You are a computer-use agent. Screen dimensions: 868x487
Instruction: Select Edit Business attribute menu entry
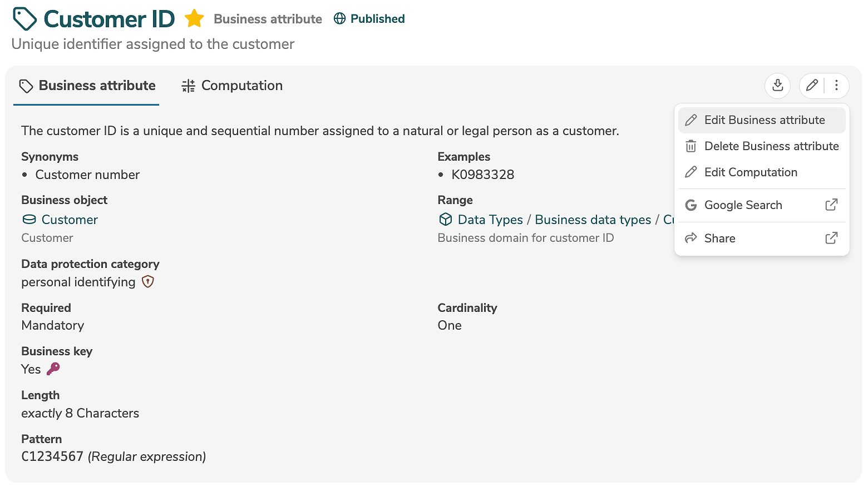coord(764,120)
